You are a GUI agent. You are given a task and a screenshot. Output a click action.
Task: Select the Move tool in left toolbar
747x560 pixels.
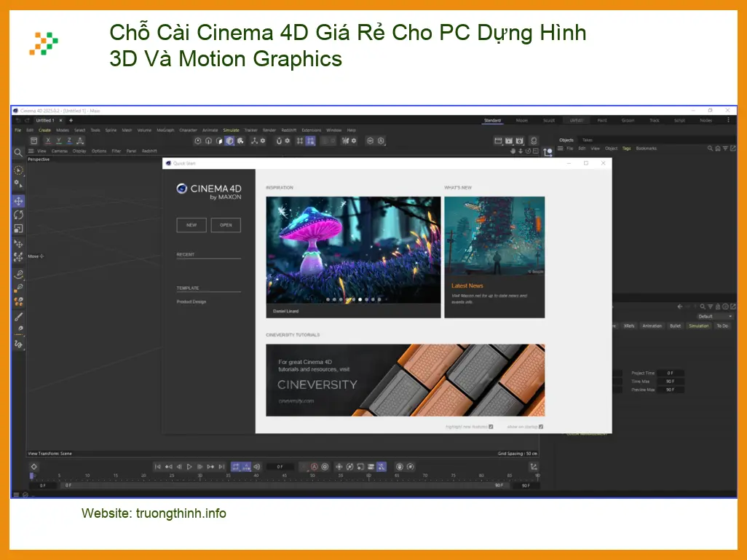[x=18, y=201]
